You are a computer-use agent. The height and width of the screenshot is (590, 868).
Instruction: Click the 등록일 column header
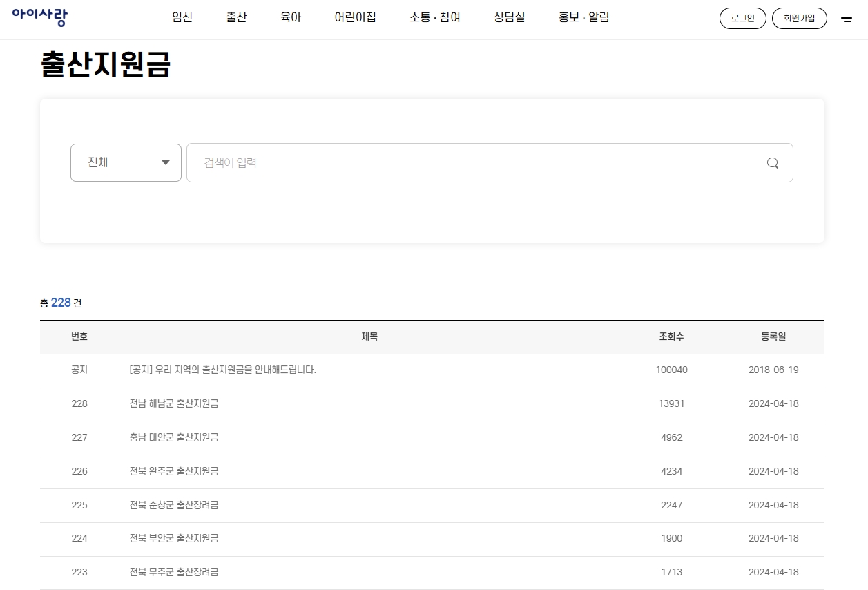tap(773, 336)
